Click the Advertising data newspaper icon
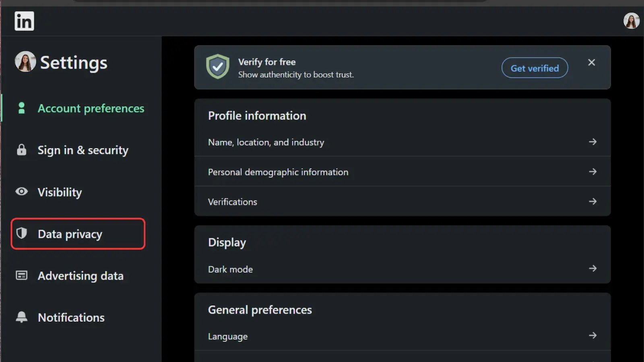644x362 pixels. click(22, 276)
